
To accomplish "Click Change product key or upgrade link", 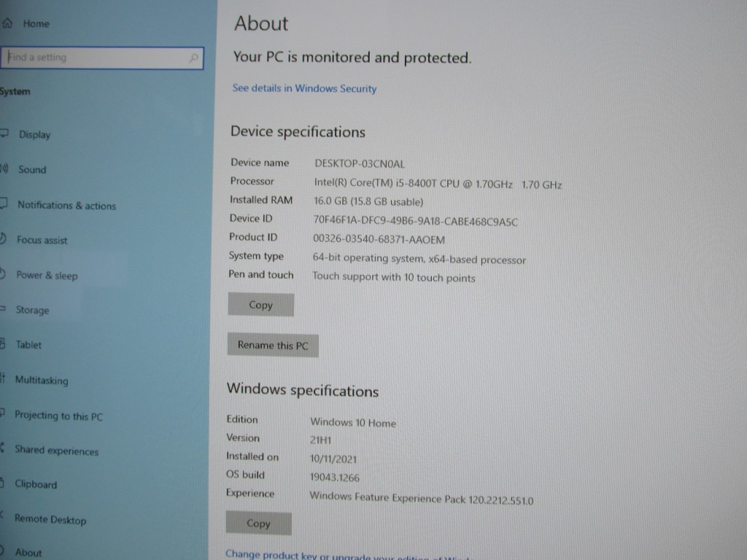I will [348, 555].
